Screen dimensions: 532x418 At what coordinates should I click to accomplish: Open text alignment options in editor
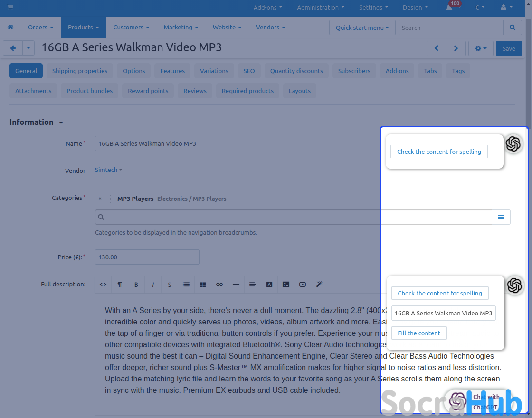pos(252,285)
